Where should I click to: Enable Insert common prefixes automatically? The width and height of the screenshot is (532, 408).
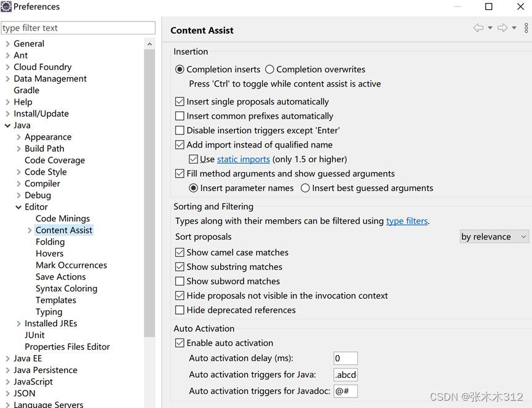point(180,116)
